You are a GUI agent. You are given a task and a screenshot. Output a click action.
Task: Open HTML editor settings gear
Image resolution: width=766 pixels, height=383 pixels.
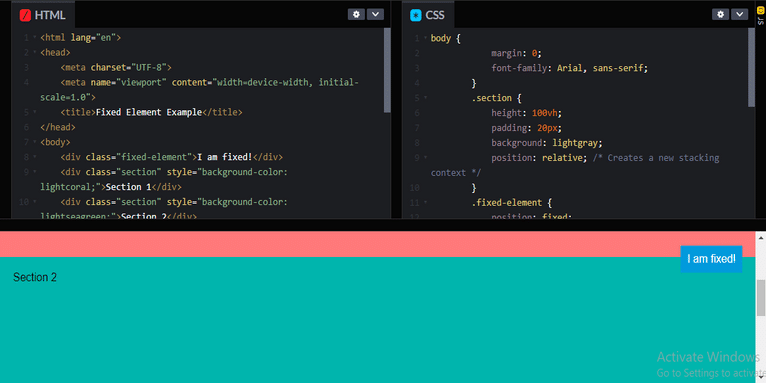click(356, 14)
